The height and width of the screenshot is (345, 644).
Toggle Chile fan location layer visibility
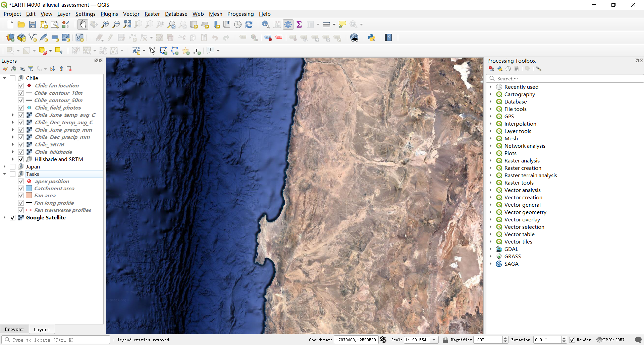[x=21, y=85]
